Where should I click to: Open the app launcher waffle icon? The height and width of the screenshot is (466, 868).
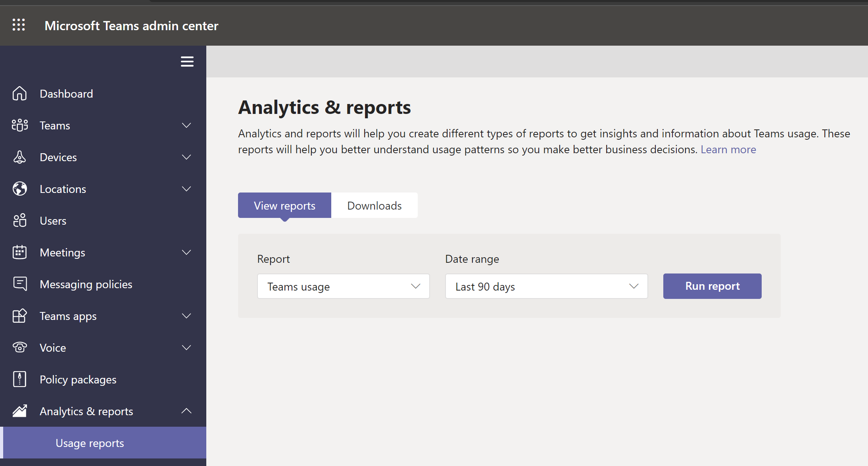(x=18, y=25)
